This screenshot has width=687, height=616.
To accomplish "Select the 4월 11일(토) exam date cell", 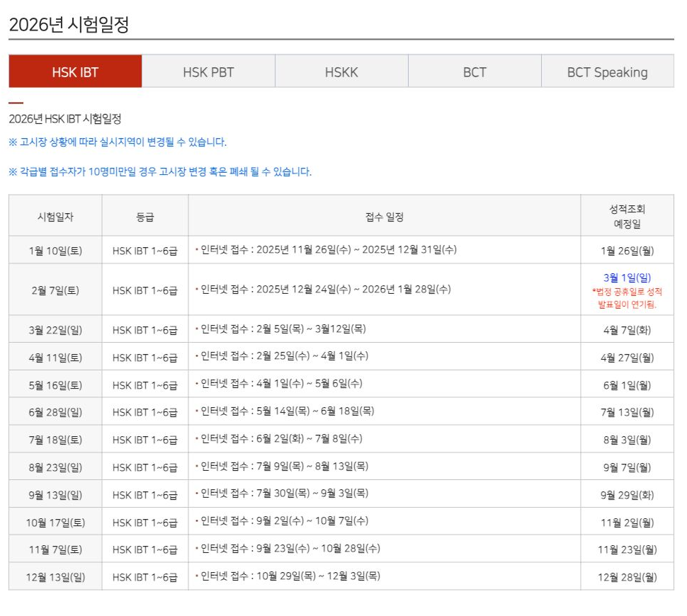I will (56, 358).
